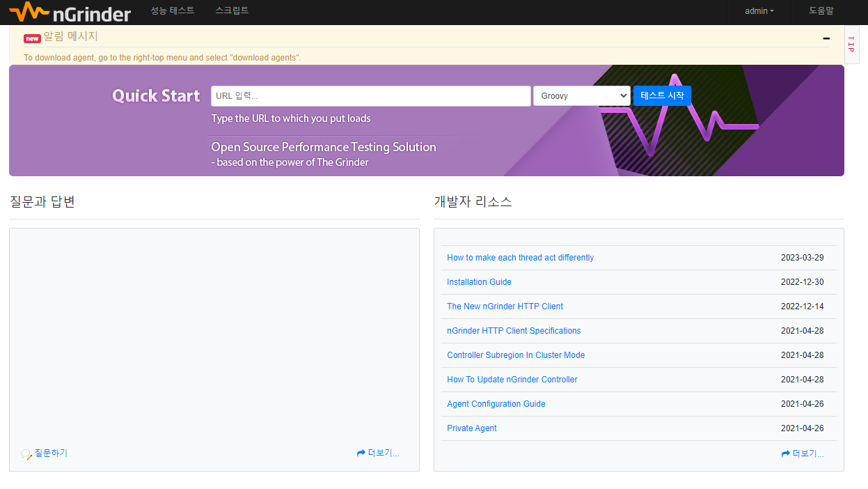Click 질문하기 ask question link
Image resolution: width=868 pixels, height=489 pixels.
click(45, 453)
